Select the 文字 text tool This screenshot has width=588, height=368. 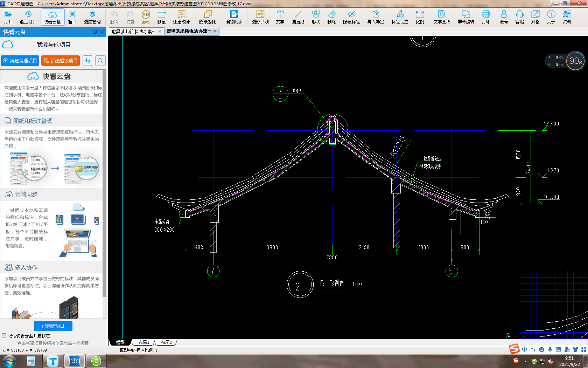[280, 17]
